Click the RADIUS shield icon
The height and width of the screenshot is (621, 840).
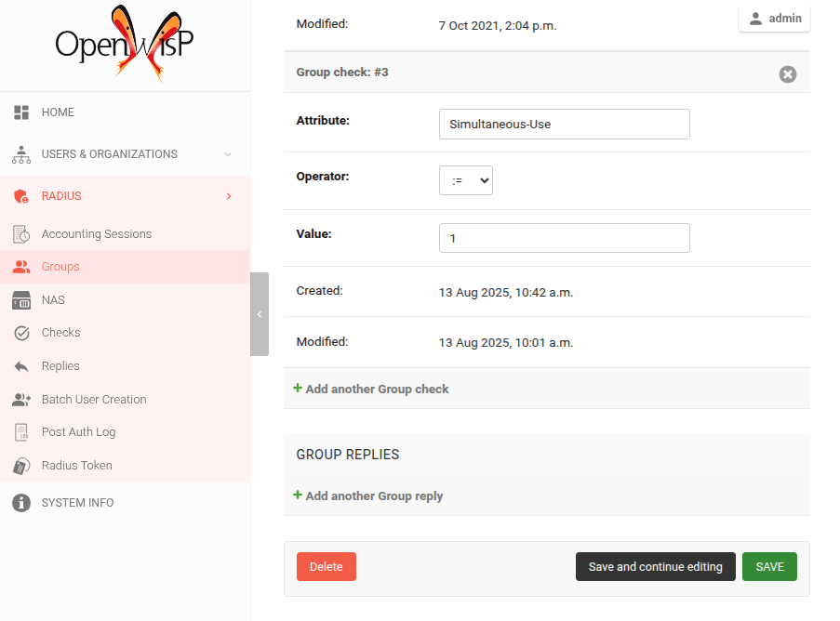pyautogui.click(x=21, y=196)
